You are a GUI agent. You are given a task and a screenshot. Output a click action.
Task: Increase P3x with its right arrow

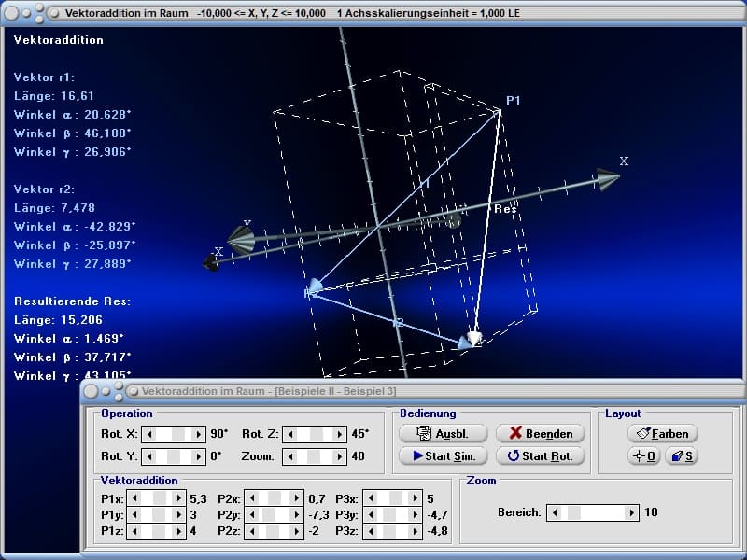coord(416,498)
